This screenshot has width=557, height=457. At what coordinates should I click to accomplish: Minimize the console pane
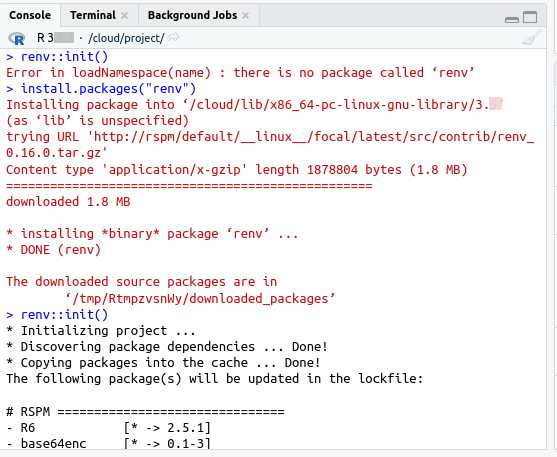tap(512, 20)
